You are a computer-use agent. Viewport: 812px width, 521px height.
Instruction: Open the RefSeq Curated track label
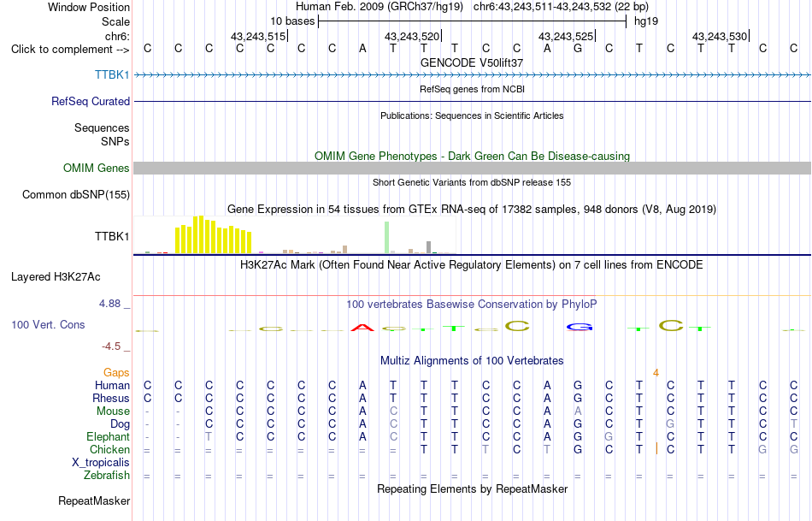[90, 101]
